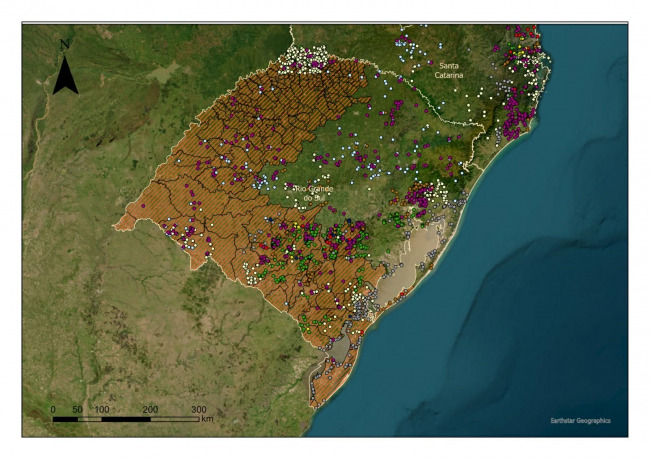Screen dimensions: 650x459
Task: Click the black north arrow symbol
Action: click(65, 75)
